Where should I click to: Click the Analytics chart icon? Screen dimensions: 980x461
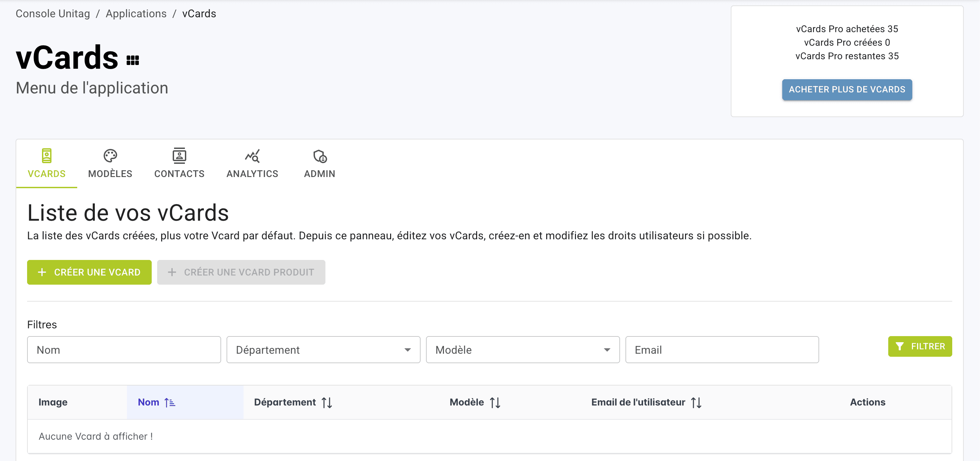click(252, 156)
